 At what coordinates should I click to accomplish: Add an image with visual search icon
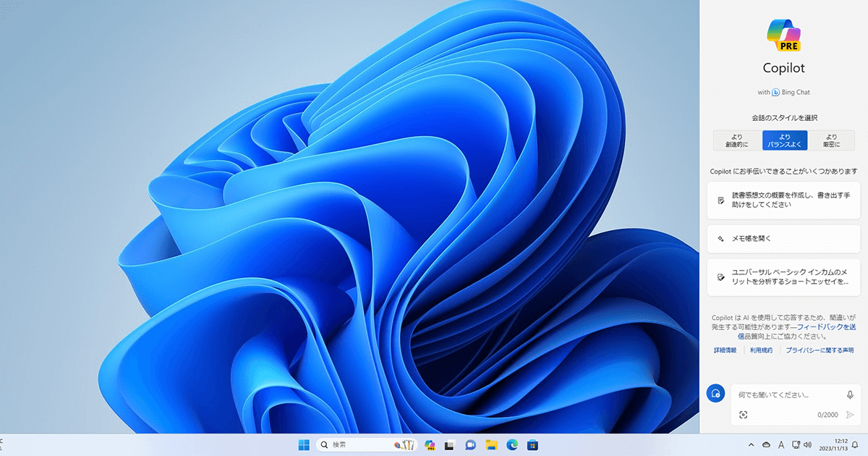tap(743, 415)
